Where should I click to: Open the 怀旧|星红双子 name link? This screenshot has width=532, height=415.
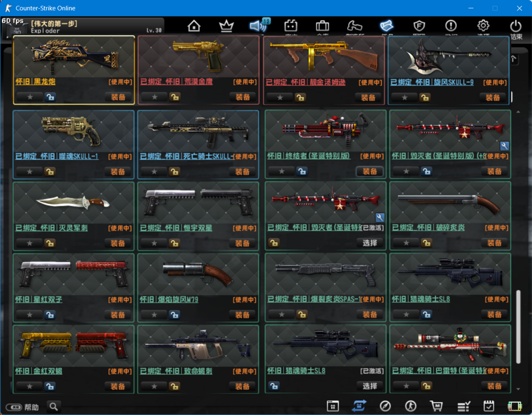coord(39,299)
